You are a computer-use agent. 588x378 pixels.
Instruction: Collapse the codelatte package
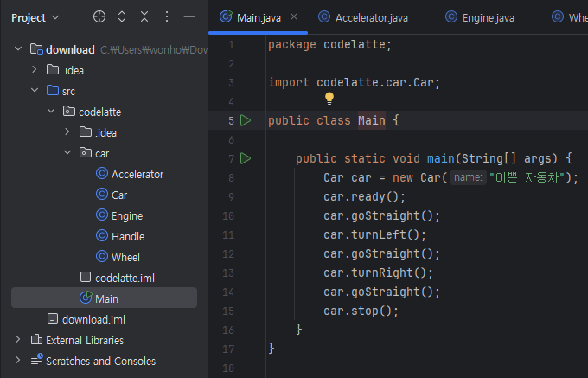pyautogui.click(x=51, y=111)
